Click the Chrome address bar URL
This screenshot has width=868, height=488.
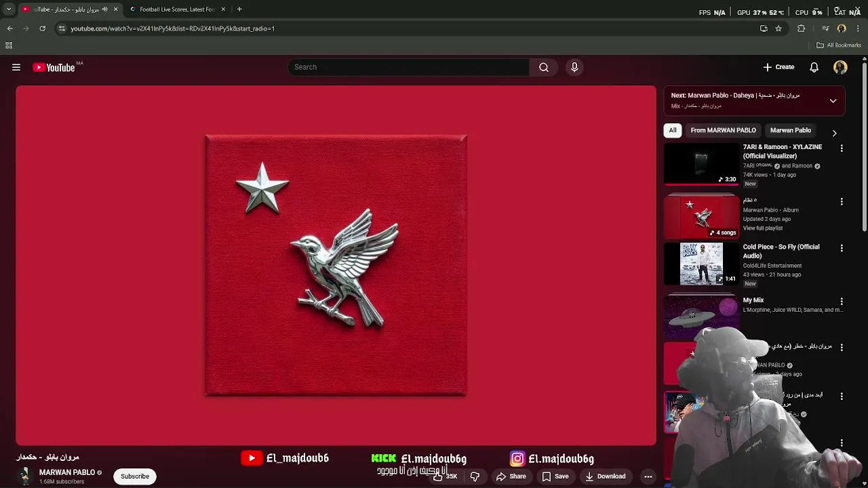172,28
